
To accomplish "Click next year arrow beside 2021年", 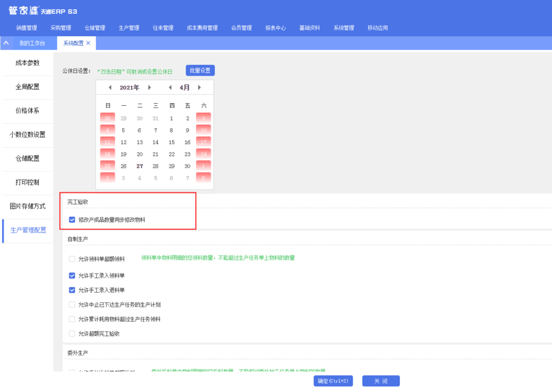I will [149, 87].
